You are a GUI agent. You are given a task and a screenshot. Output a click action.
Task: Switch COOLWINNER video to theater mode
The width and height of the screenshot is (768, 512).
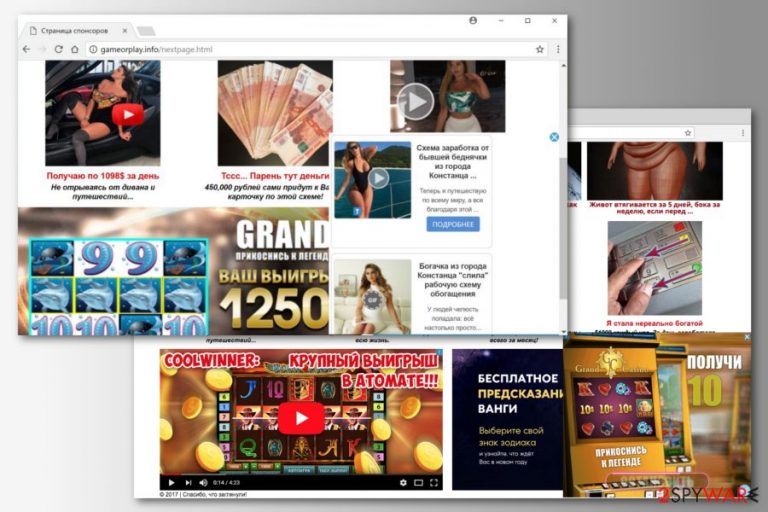pyautogui.click(x=418, y=483)
